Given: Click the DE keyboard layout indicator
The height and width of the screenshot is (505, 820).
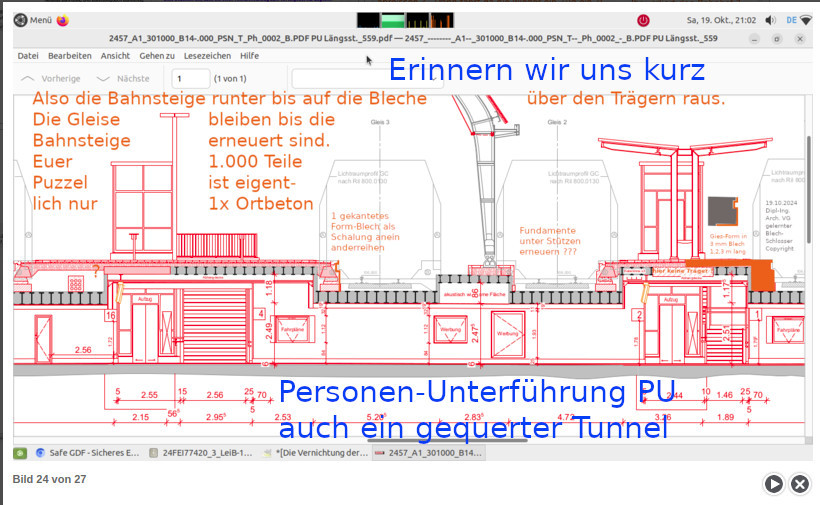Looking at the screenshot, I should click(791, 20).
